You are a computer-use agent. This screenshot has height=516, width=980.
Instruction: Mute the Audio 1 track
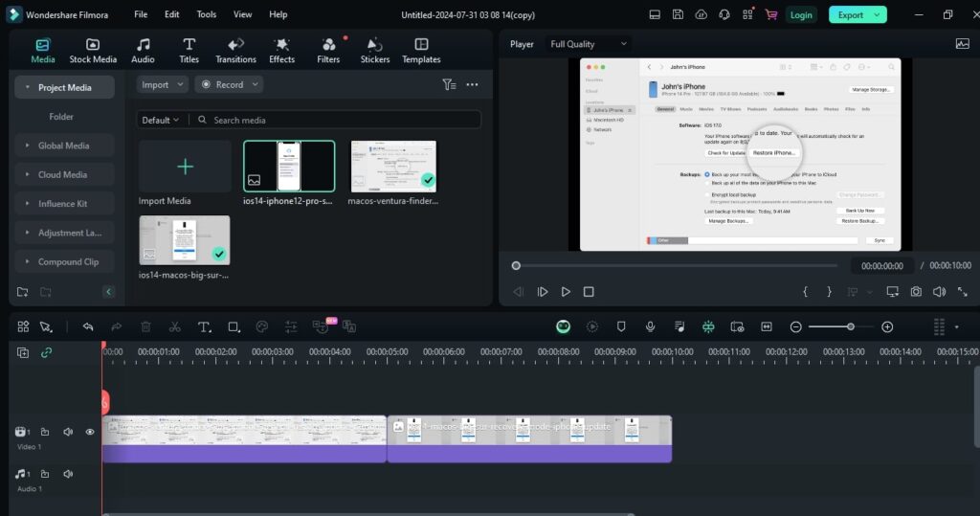(68, 474)
